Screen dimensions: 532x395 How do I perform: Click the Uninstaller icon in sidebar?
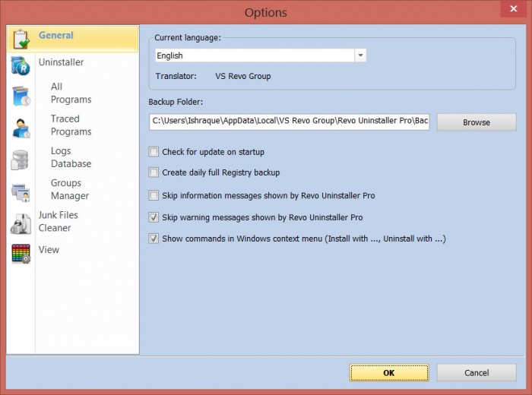(21, 65)
